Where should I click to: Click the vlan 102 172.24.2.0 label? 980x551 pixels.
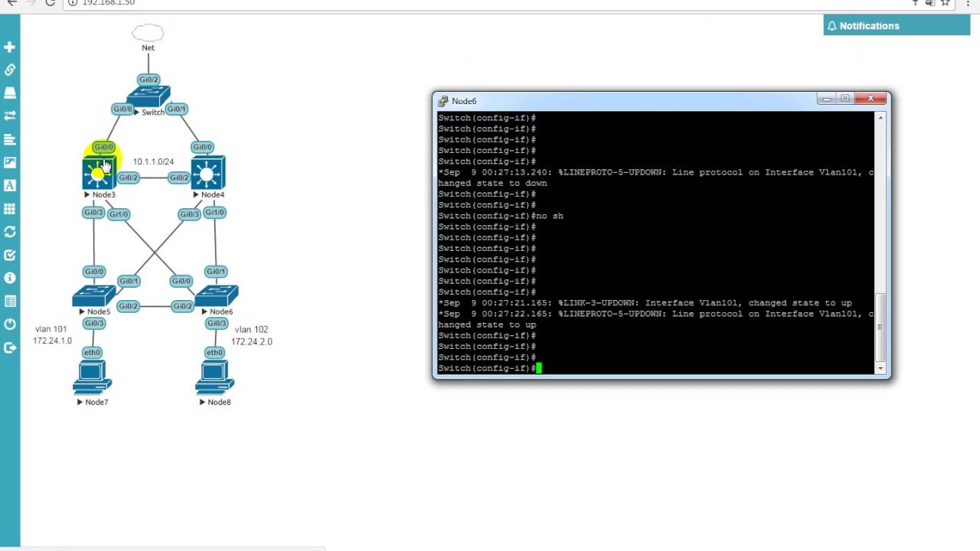[251, 335]
